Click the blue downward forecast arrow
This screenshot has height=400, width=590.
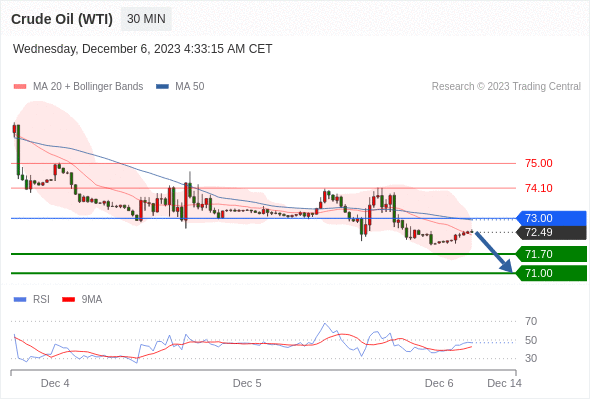coord(494,252)
